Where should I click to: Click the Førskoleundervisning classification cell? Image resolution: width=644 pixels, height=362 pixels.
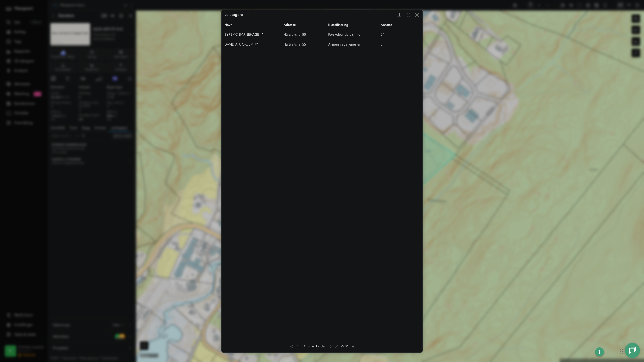coord(344,34)
